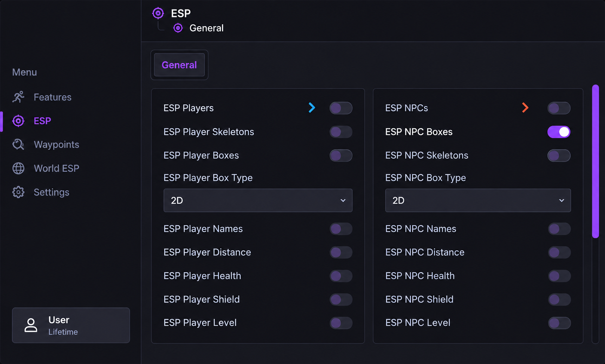Switch on ESP NPC Skeletons
The height and width of the screenshot is (364, 605).
559,155
